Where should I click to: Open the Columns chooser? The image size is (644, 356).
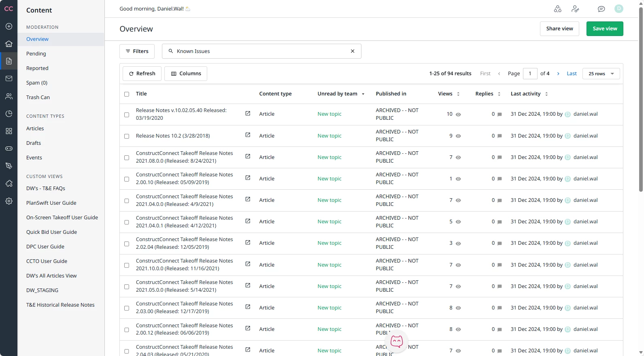tap(186, 74)
